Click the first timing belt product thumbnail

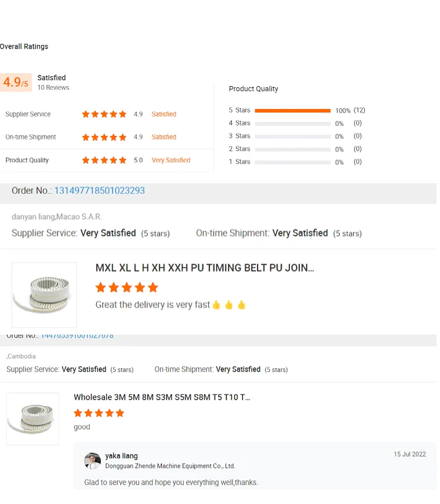[44, 294]
